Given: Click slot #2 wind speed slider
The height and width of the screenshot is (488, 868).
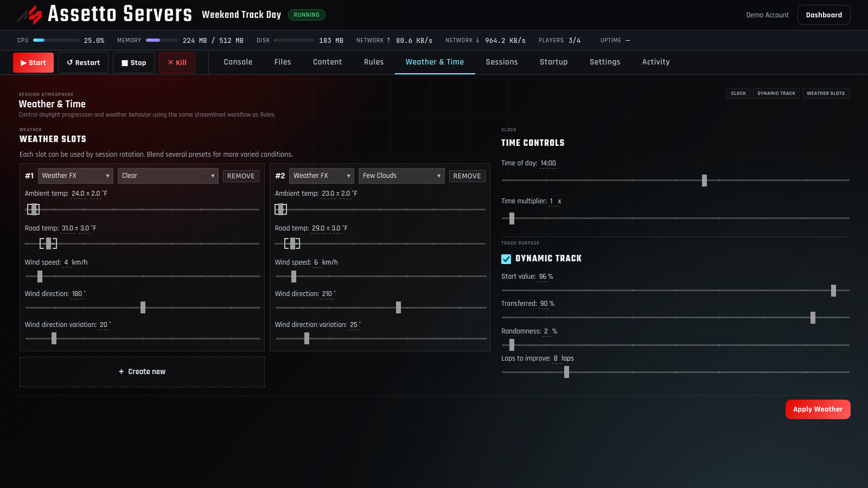Looking at the screenshot, I should pyautogui.click(x=381, y=277).
